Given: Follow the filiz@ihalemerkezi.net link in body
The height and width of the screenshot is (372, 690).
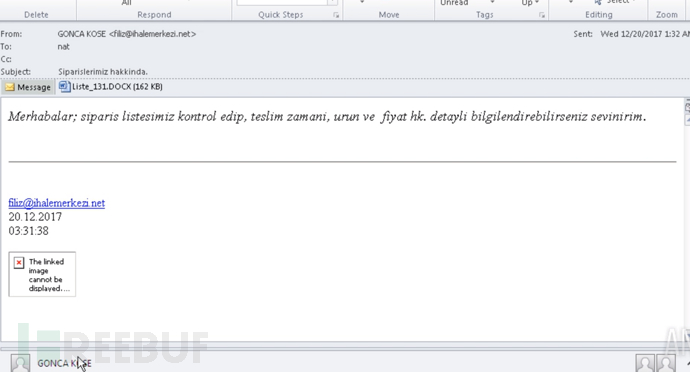Looking at the screenshot, I should (x=57, y=203).
